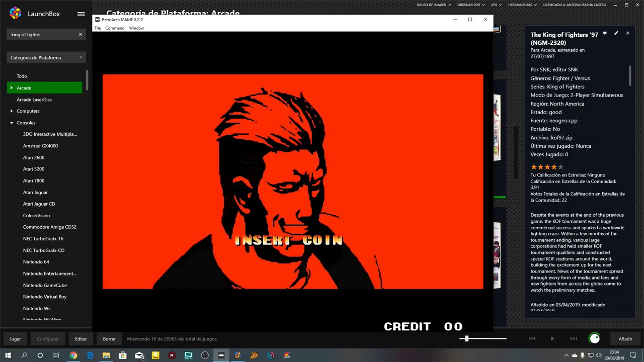This screenshot has height=362, width=644.
Task: Skip to previous music track
Action: pyautogui.click(x=532, y=339)
